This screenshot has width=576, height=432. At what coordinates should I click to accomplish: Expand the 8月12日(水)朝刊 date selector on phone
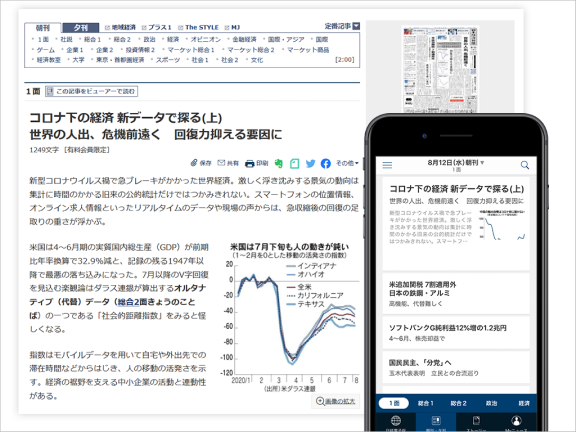pyautogui.click(x=456, y=162)
